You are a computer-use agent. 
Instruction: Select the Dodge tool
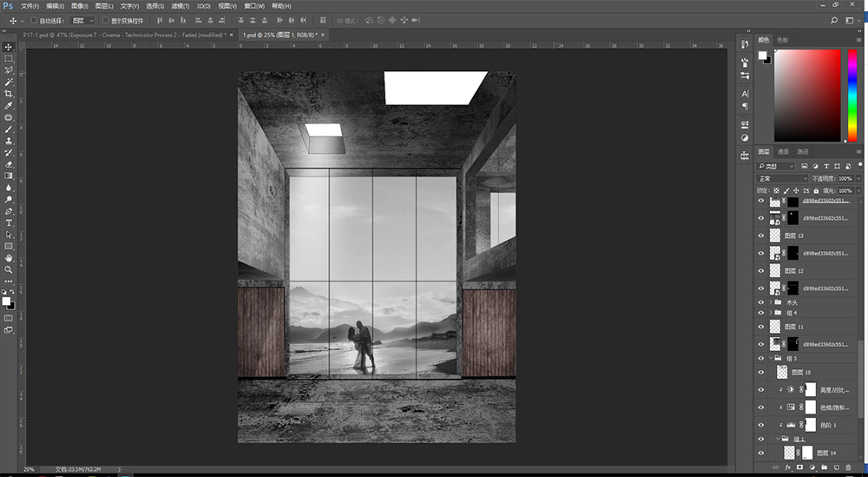(9, 200)
